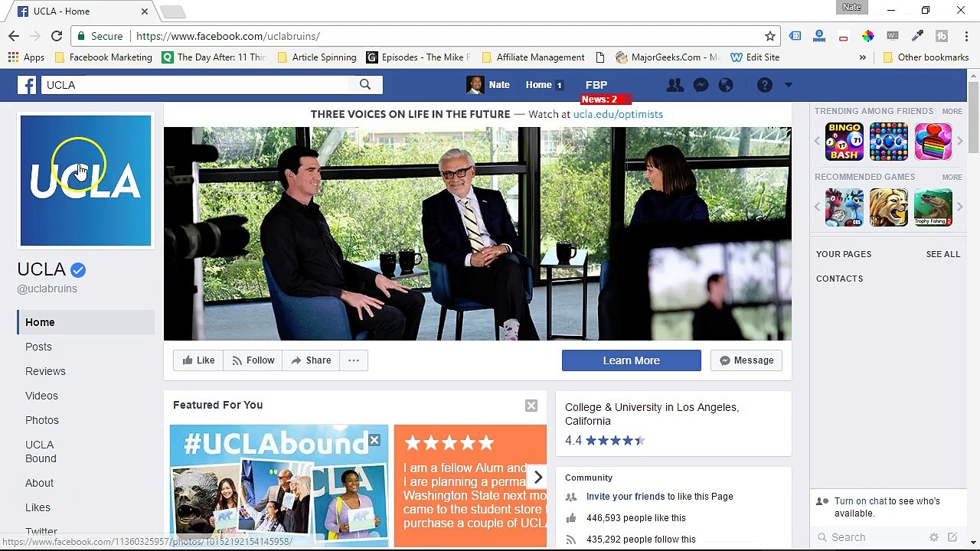980x551 pixels.
Task: Open the lion game icon
Action: click(888, 207)
